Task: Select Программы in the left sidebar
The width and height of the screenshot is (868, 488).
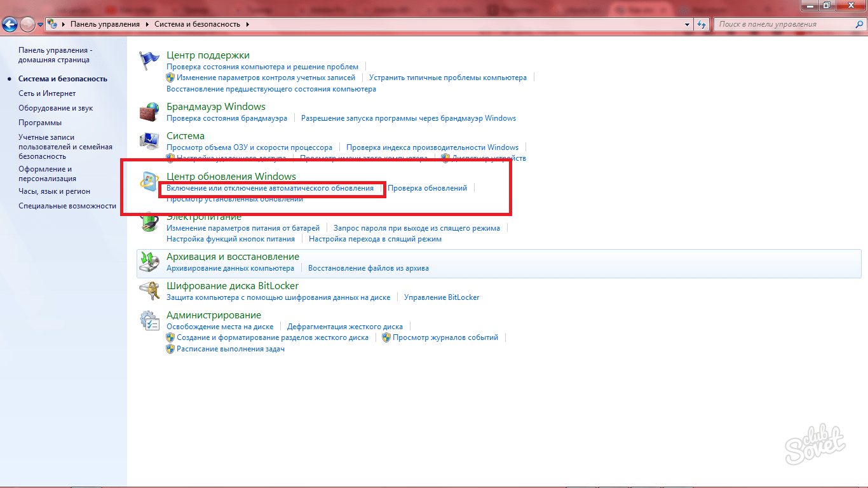Action: tap(40, 123)
